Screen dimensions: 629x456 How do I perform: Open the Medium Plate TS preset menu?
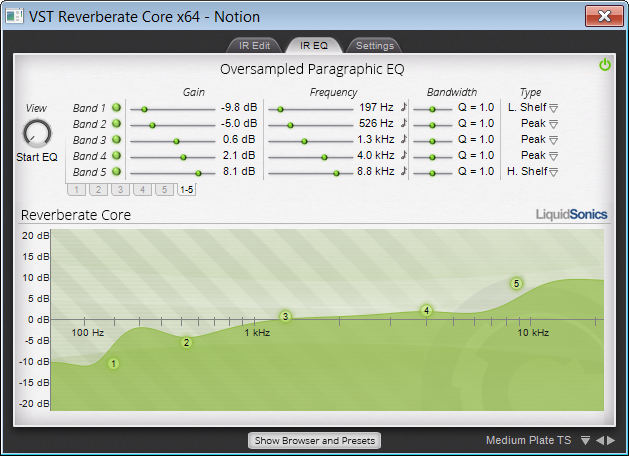[x=585, y=441]
